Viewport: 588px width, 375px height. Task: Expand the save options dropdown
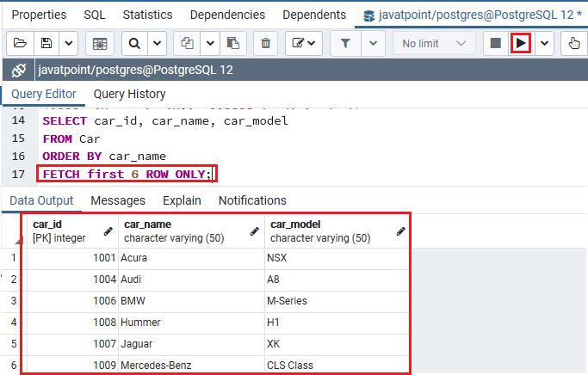point(69,44)
